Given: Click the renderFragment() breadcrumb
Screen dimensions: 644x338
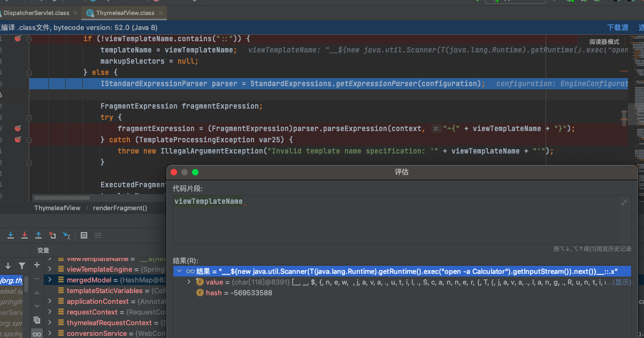Looking at the screenshot, I should pos(120,208).
